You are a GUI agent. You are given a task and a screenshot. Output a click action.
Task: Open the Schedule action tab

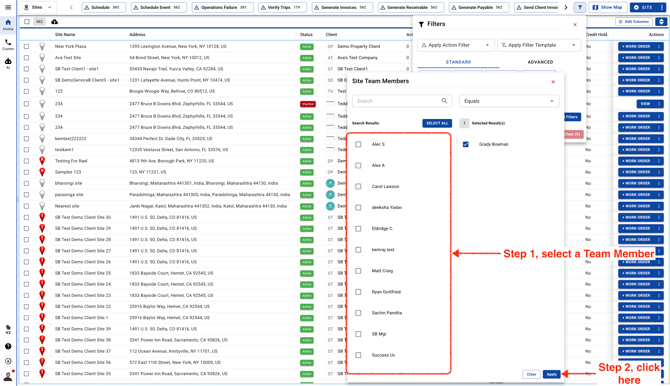[103, 7]
